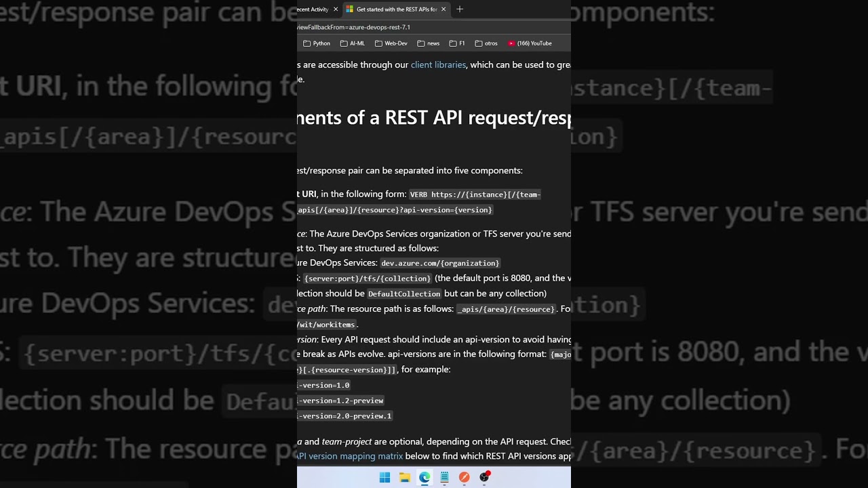This screenshot has width=868, height=488.
Task: Click the 'version=2.0-preview.1' example code
Action: point(344,416)
